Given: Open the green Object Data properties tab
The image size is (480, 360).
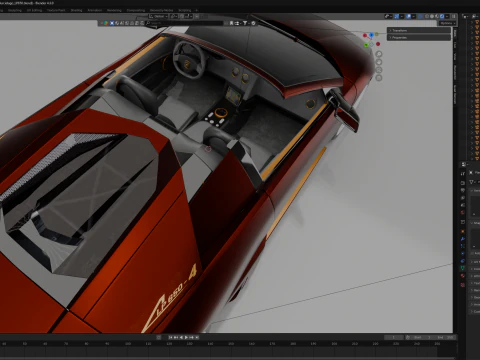Looking at the screenshot, I should pos(463,268).
